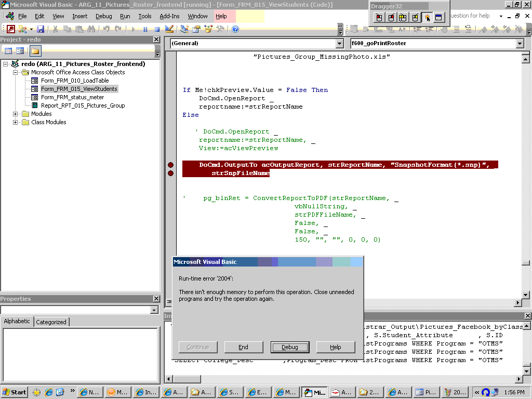532x399 pixels.
Task: Open the (General) object dropdown
Action: (x=339, y=43)
